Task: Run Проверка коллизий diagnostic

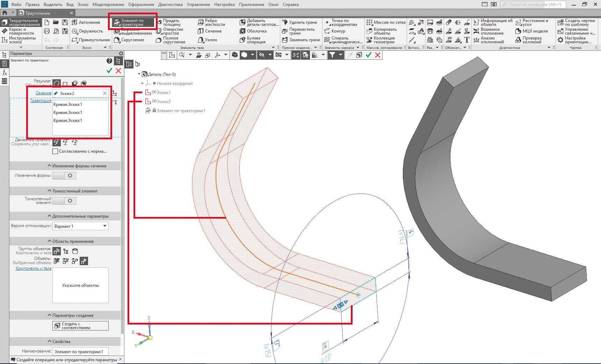Action: pyautogui.click(x=528, y=40)
